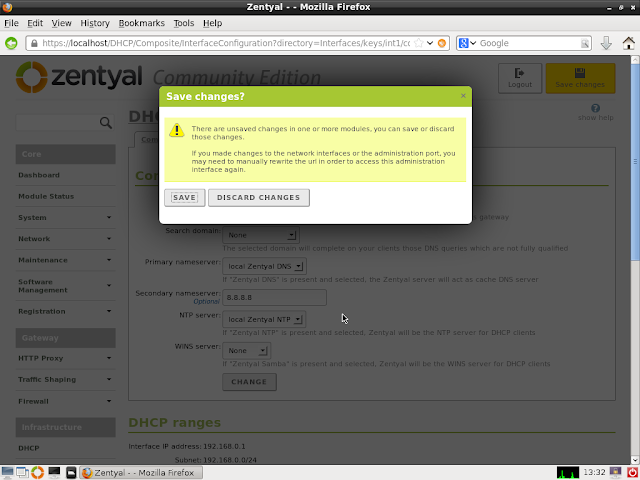The width and height of the screenshot is (640, 480).
Task: Open the NTP server dropdown
Action: 264,319
